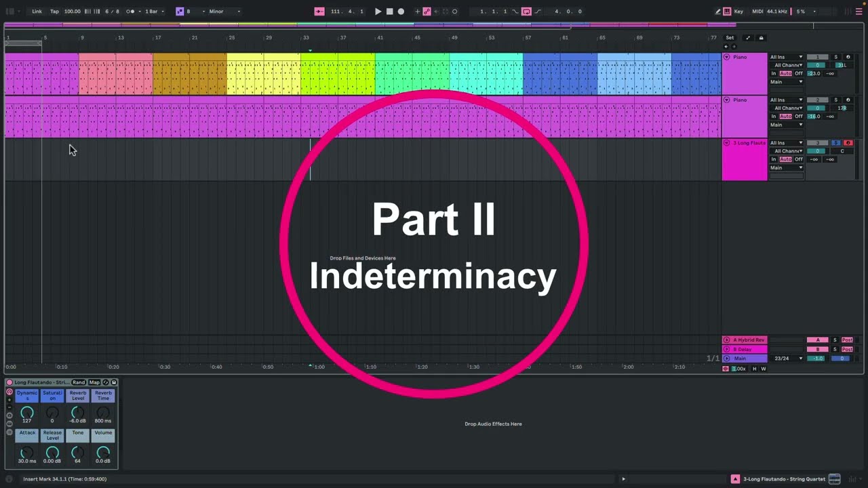The width and height of the screenshot is (868, 488).
Task: Adjust the Dynamics macro knob
Action: point(27,412)
